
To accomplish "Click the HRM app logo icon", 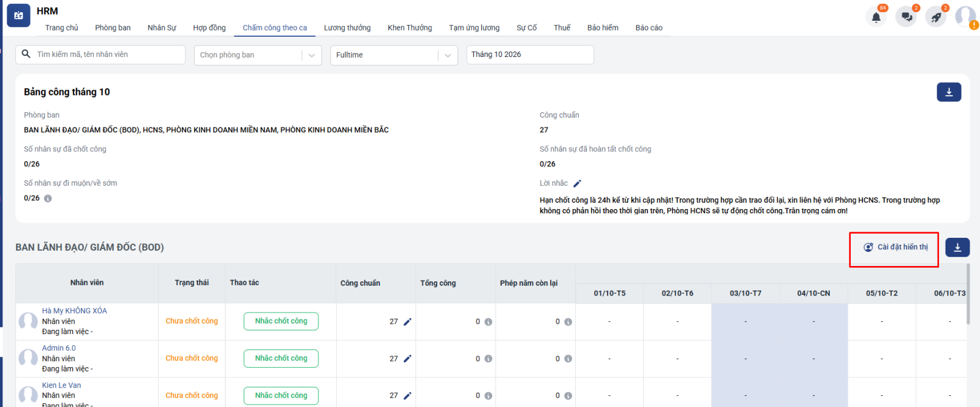I will tap(18, 15).
